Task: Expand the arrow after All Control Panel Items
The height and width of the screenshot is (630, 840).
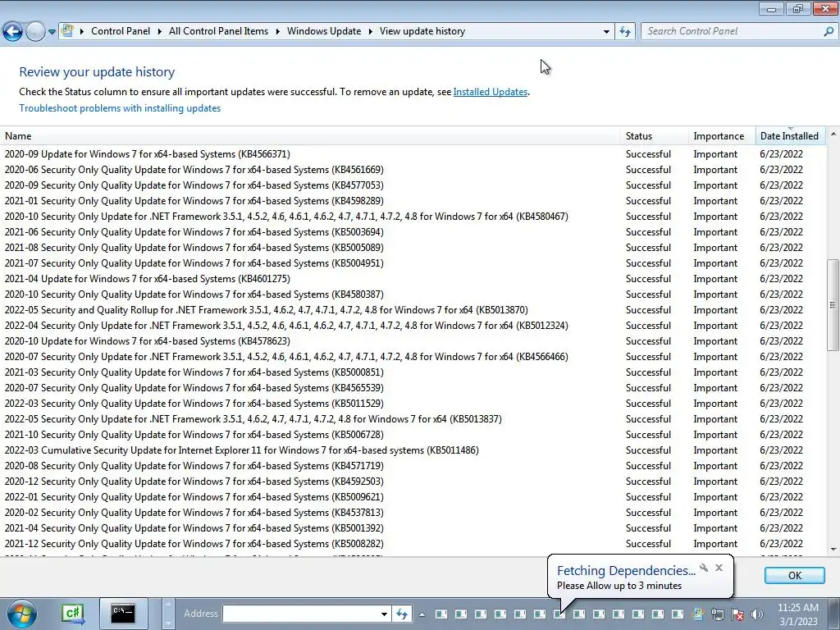Action: click(x=277, y=31)
